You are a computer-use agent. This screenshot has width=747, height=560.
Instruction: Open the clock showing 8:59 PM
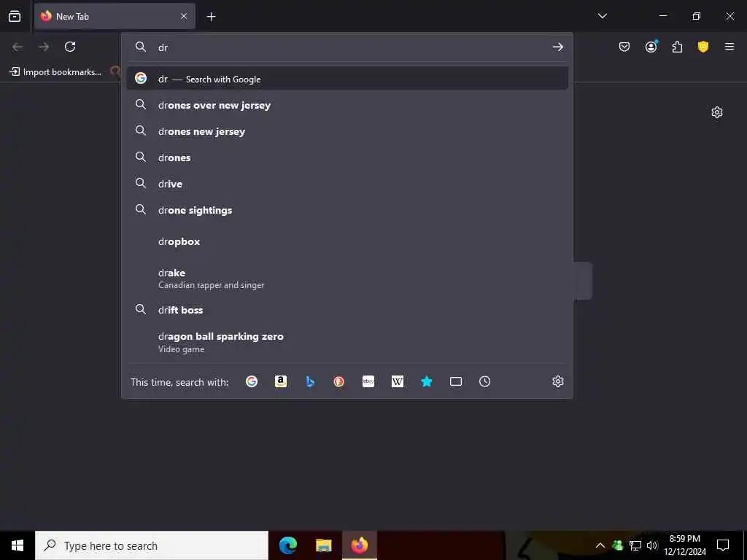685,545
